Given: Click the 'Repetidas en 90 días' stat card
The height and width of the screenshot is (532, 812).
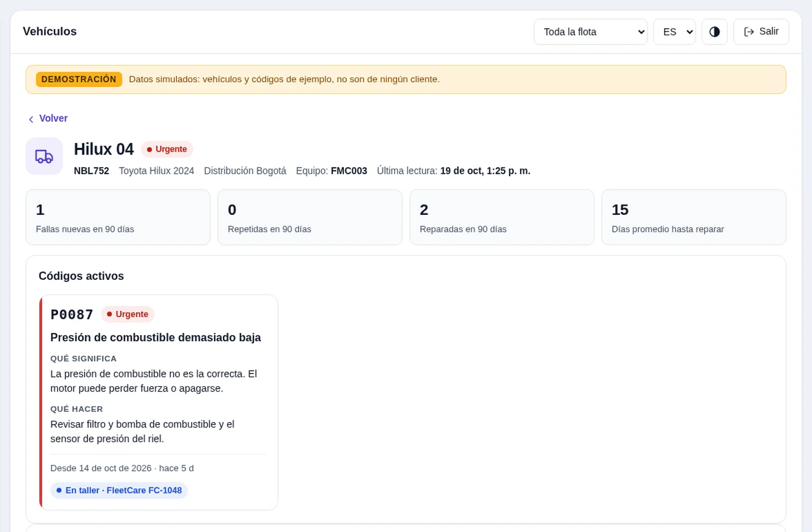Looking at the screenshot, I should [310, 217].
